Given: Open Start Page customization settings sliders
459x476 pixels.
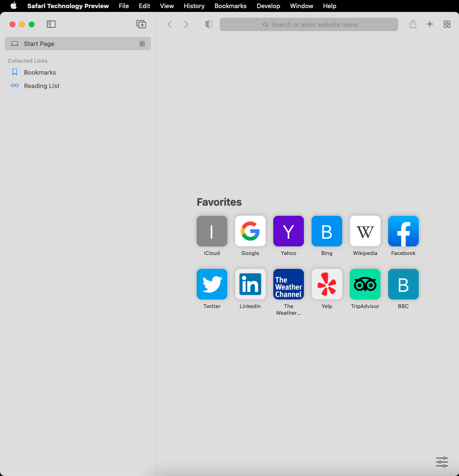Looking at the screenshot, I should (442, 462).
